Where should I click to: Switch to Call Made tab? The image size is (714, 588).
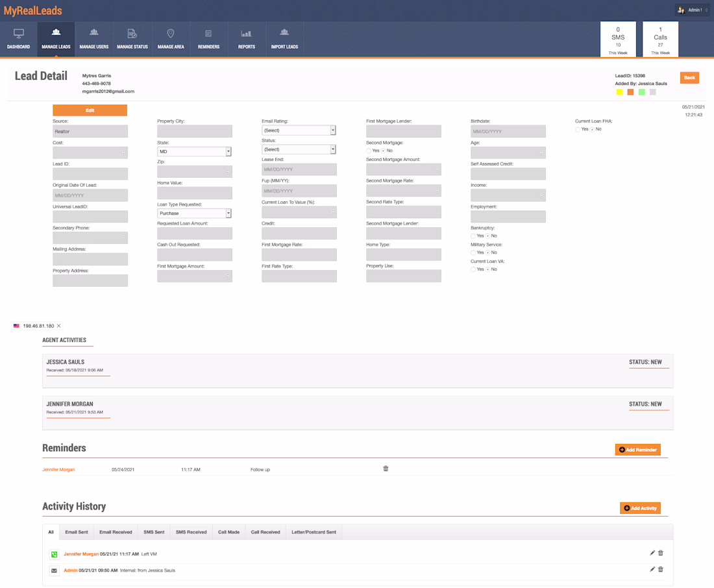[x=228, y=532]
